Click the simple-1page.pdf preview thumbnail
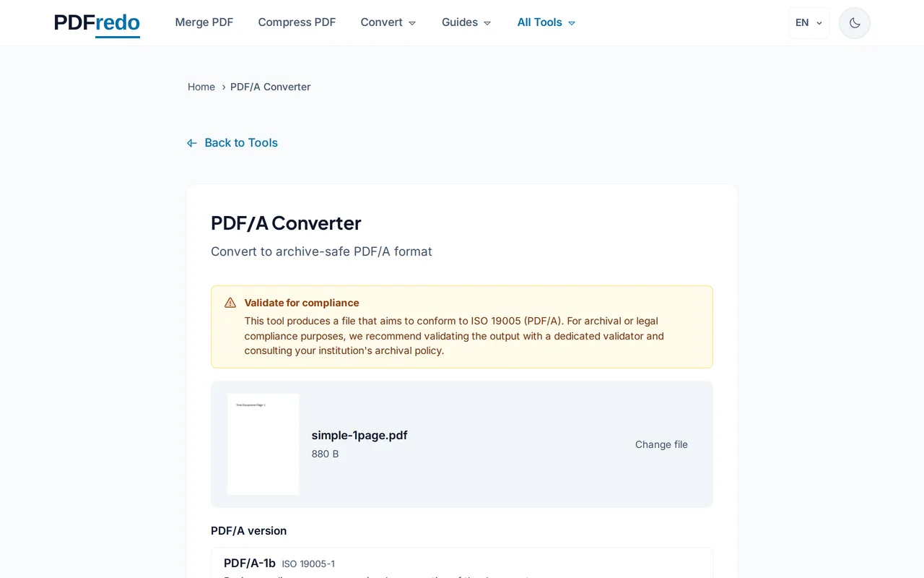Viewport: 924px width, 578px height. [x=263, y=444]
